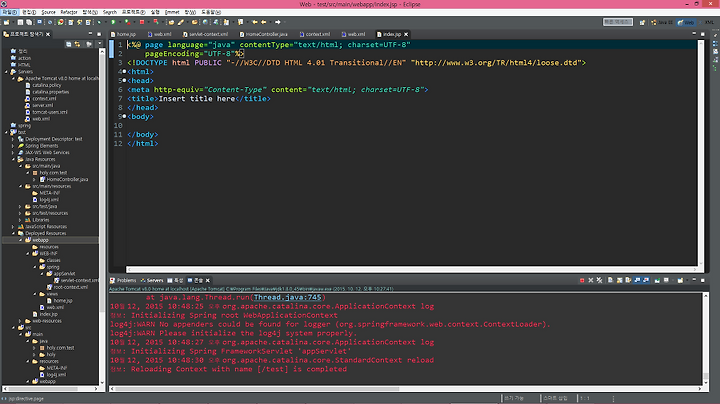This screenshot has height=404, width=720.
Task: Minimize the editor area
Action: 694,34
